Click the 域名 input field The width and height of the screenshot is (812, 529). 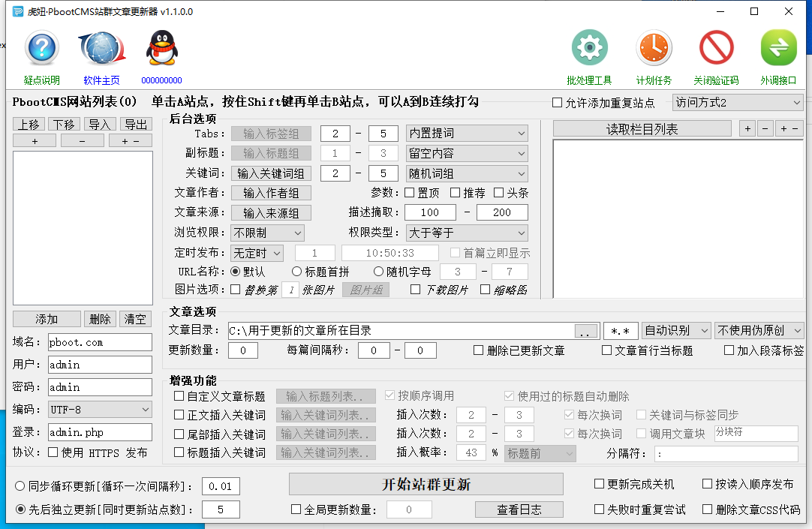pyautogui.click(x=100, y=342)
